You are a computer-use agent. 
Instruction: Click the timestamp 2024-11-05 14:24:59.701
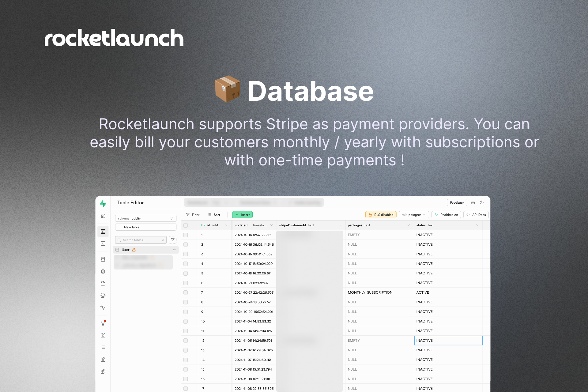253,341
